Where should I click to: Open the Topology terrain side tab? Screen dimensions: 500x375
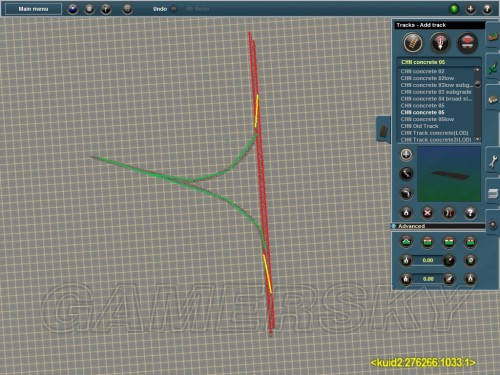coord(493,36)
